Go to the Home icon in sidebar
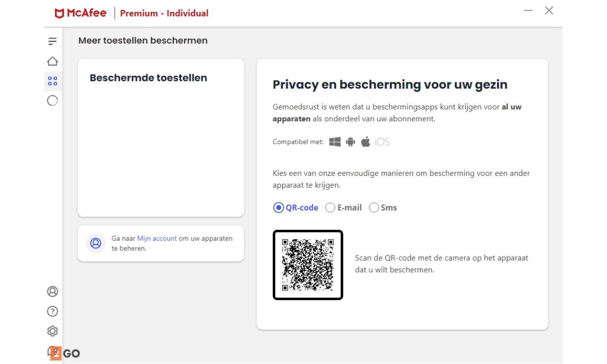The height and width of the screenshot is (364, 607). click(52, 61)
